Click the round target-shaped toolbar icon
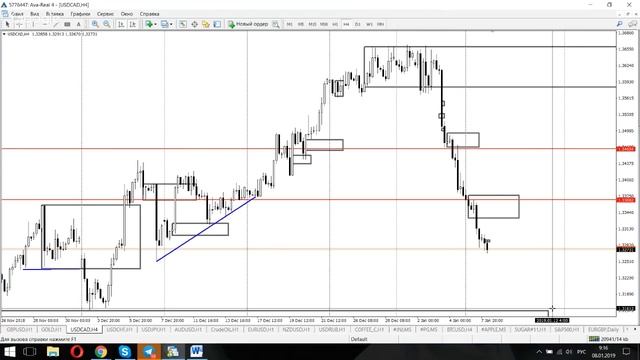The width and height of the screenshot is (640, 360). click(194, 24)
